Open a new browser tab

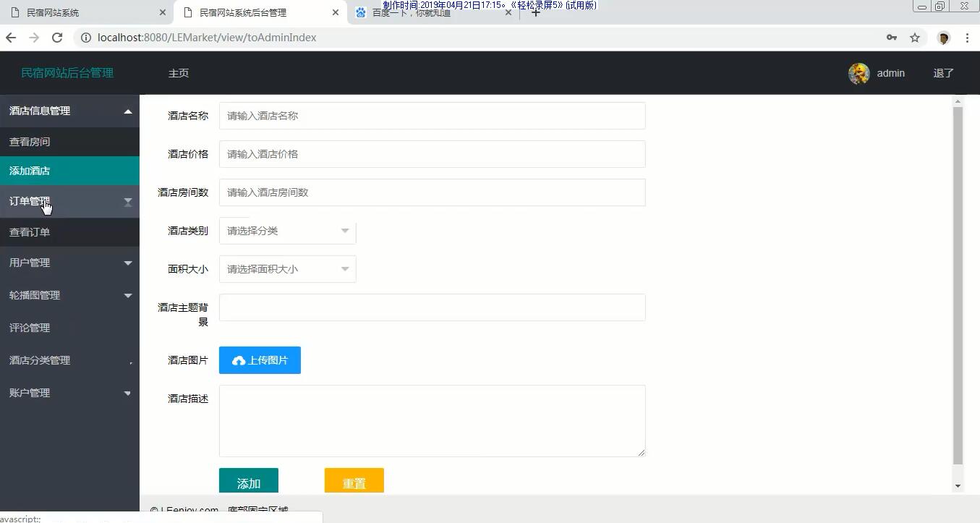pyautogui.click(x=536, y=12)
